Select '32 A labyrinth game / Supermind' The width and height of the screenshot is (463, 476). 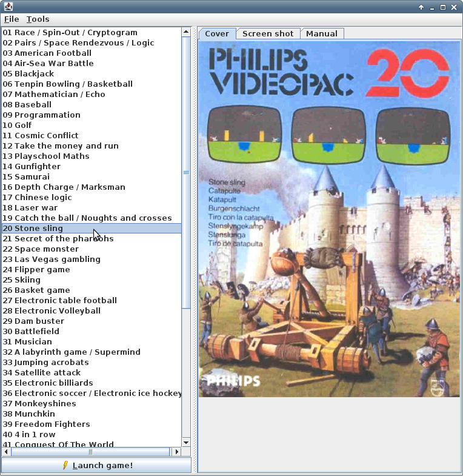[92, 352]
